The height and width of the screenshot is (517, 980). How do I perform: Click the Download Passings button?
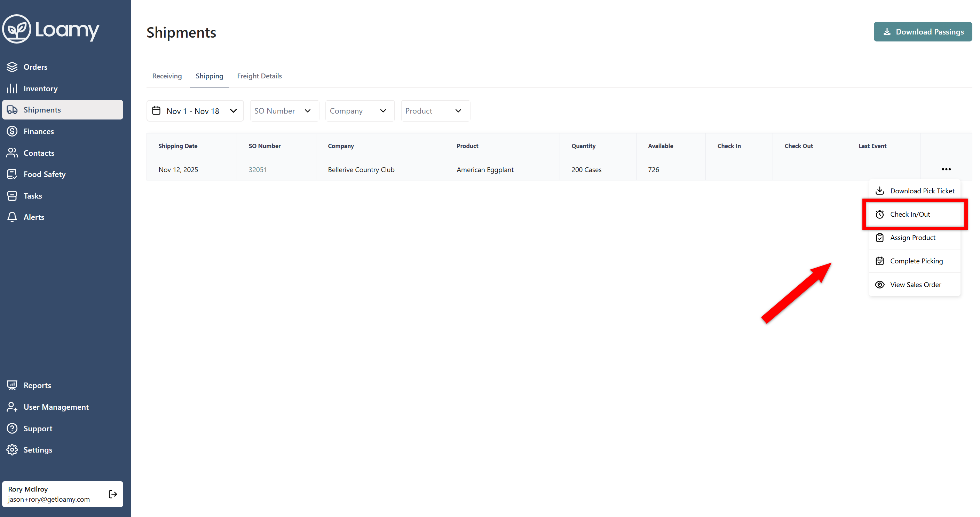pos(923,32)
